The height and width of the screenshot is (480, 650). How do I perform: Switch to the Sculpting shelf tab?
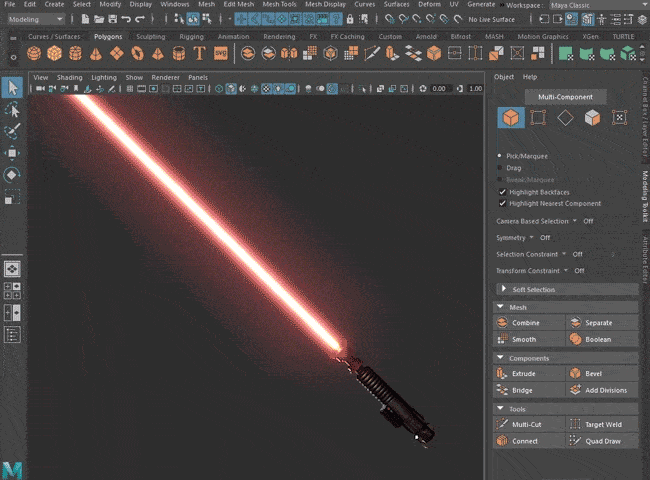[150, 36]
